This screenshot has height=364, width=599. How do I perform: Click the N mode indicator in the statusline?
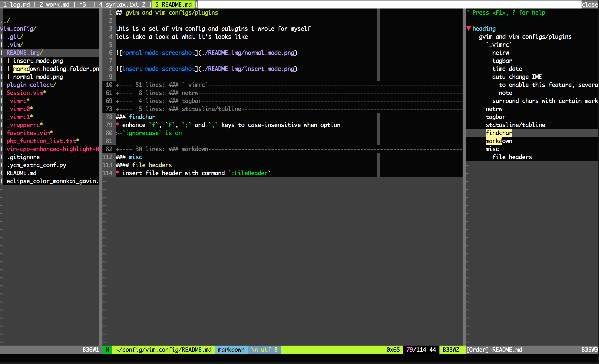tap(107, 350)
